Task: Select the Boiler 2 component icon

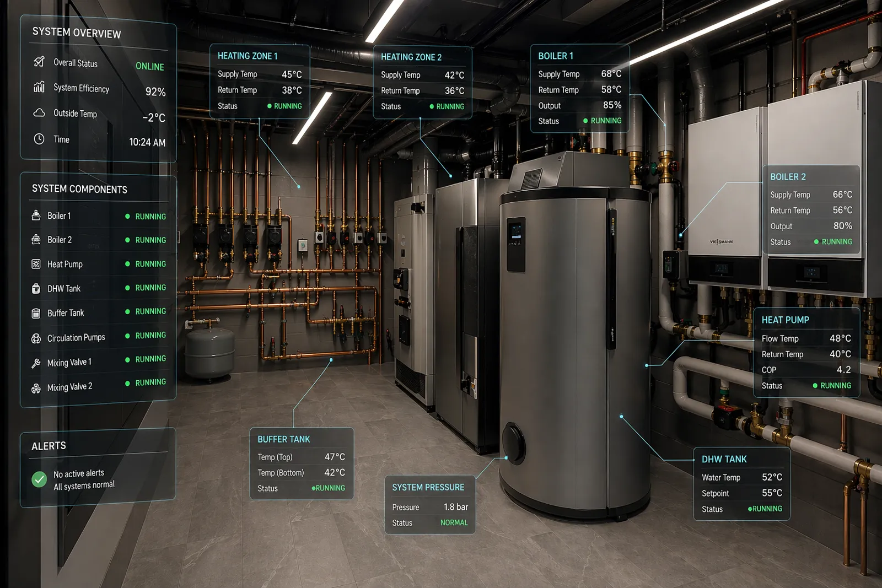Action: pos(36,239)
